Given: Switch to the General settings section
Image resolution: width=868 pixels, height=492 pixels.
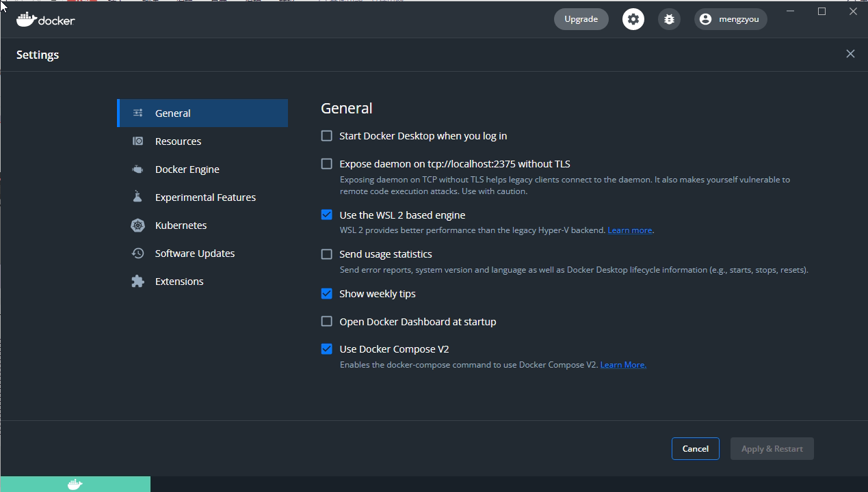Looking at the screenshot, I should pyautogui.click(x=173, y=113).
